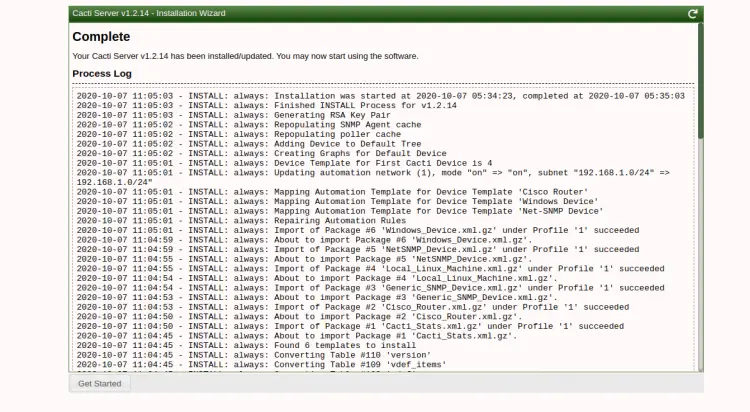
Task: Click the 'Finished INSTALL Process for v1.2.14' line
Action: click(266, 106)
